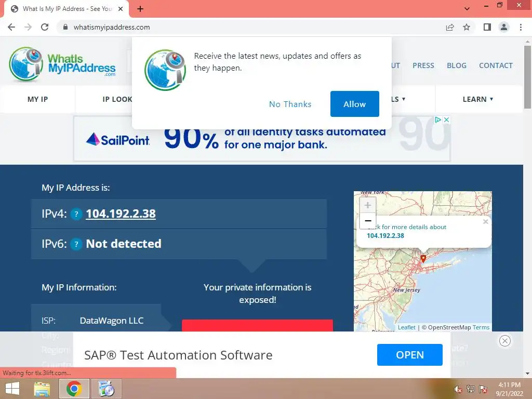Share this page using the share icon

tap(450, 27)
